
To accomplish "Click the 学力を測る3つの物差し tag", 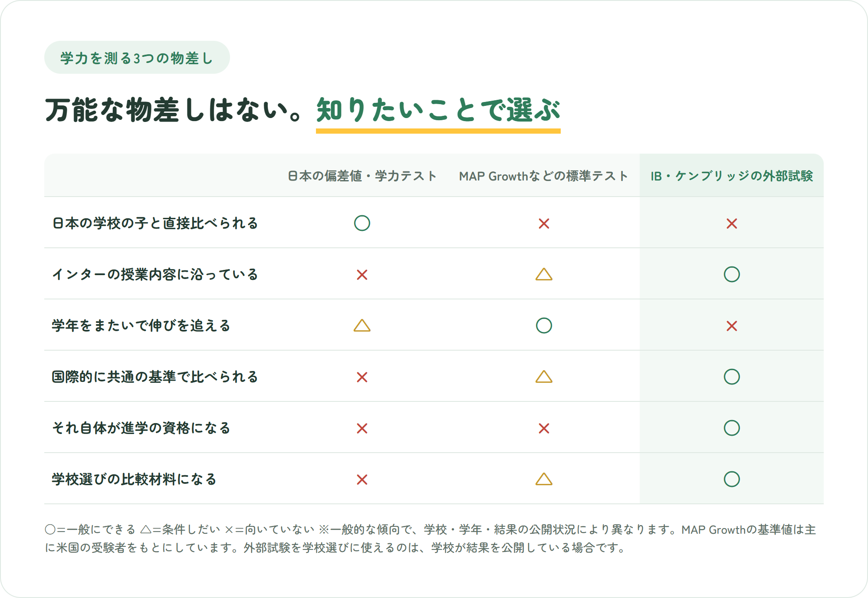I will [137, 58].
